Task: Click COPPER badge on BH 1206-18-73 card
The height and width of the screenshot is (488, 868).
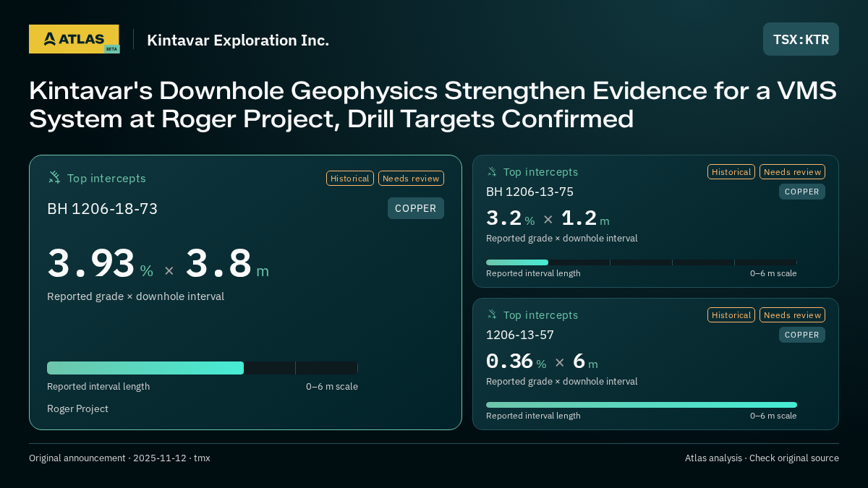Action: (x=416, y=208)
